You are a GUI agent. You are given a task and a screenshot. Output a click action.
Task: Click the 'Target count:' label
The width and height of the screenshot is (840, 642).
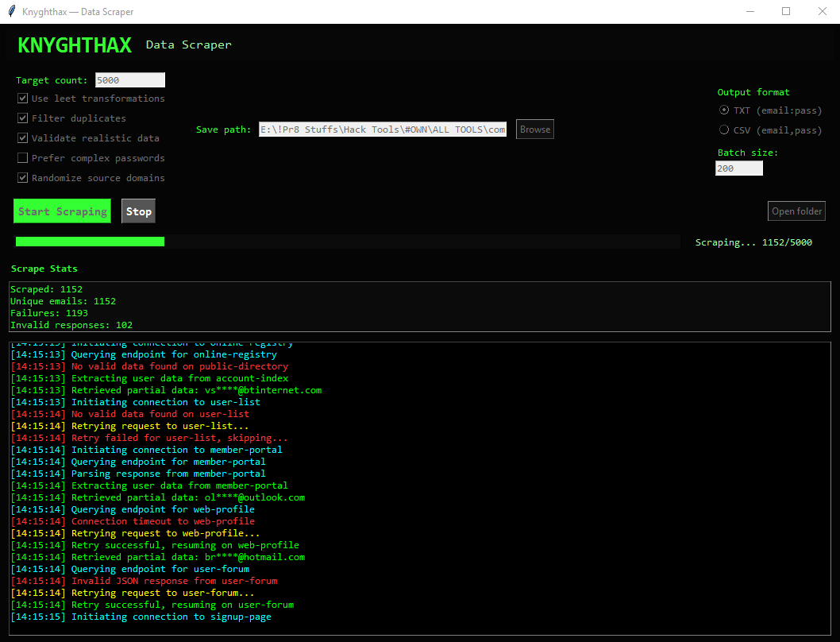click(52, 80)
